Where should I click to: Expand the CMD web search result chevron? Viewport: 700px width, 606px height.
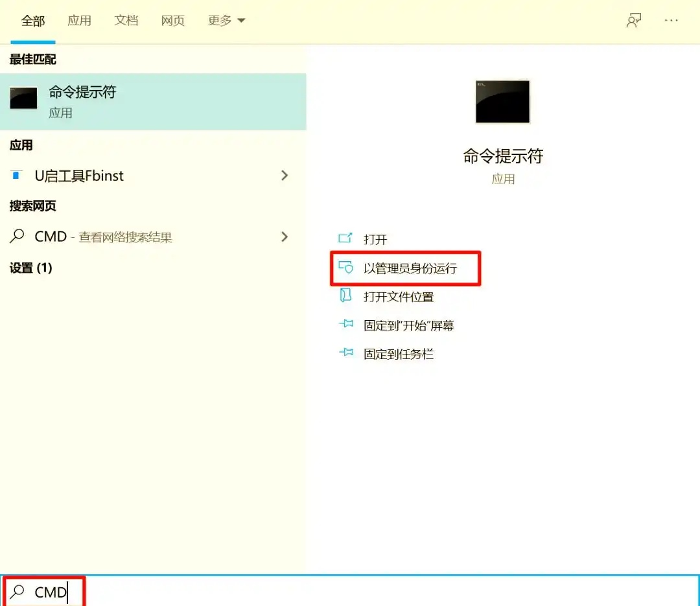tap(285, 237)
